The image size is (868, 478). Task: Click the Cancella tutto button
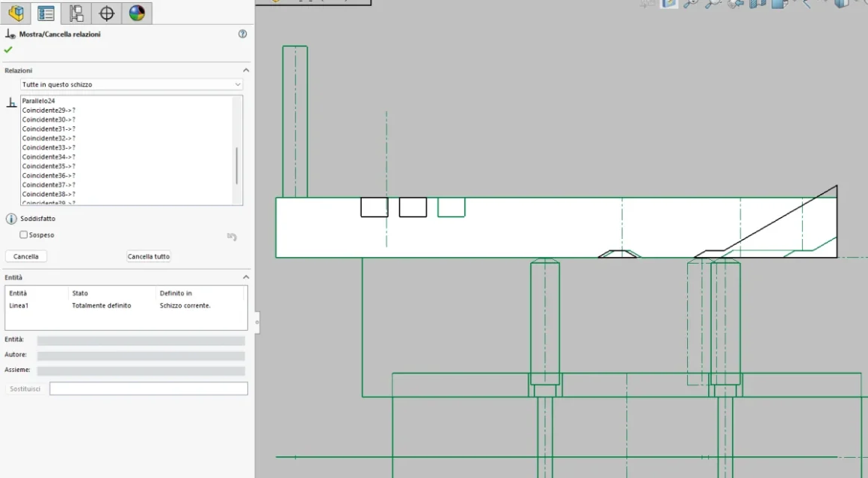(x=148, y=257)
